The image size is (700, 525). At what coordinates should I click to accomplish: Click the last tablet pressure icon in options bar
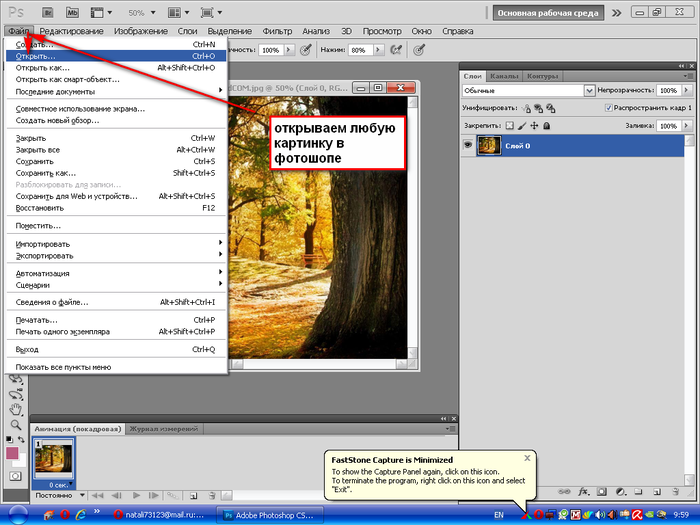(x=418, y=50)
